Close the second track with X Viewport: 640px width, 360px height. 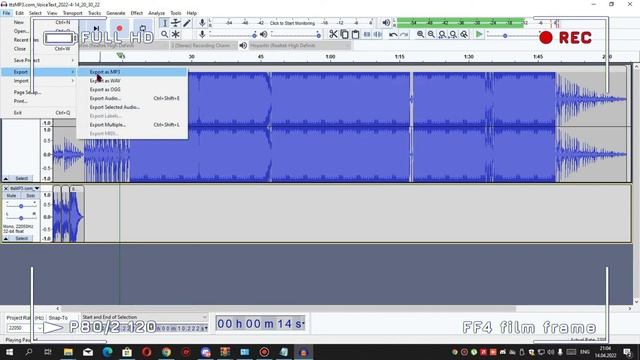6,188
